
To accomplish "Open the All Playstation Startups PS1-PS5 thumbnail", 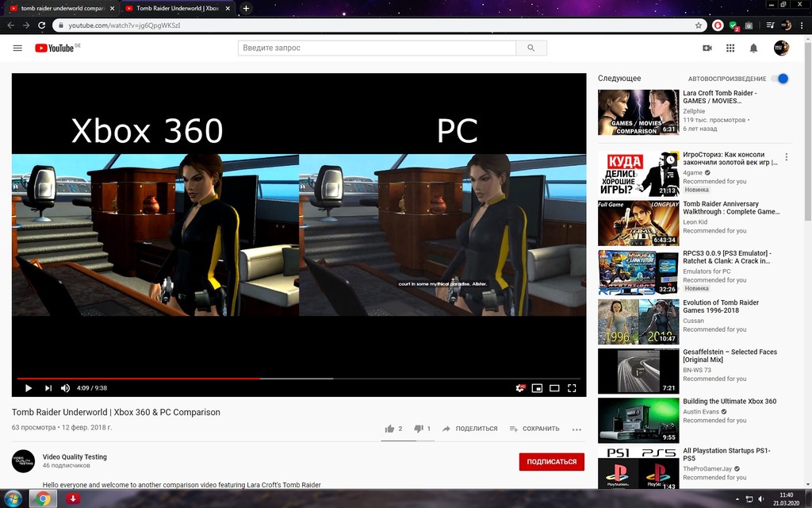I will tap(638, 468).
